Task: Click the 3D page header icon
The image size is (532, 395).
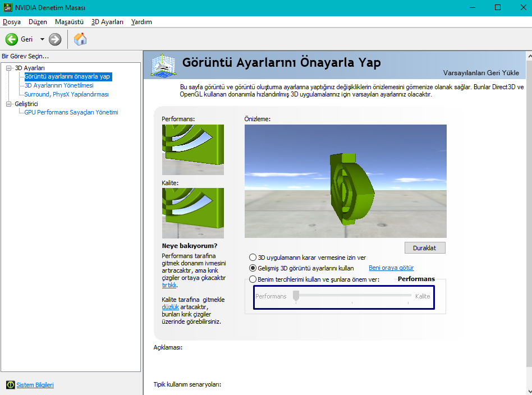Action: [x=163, y=65]
